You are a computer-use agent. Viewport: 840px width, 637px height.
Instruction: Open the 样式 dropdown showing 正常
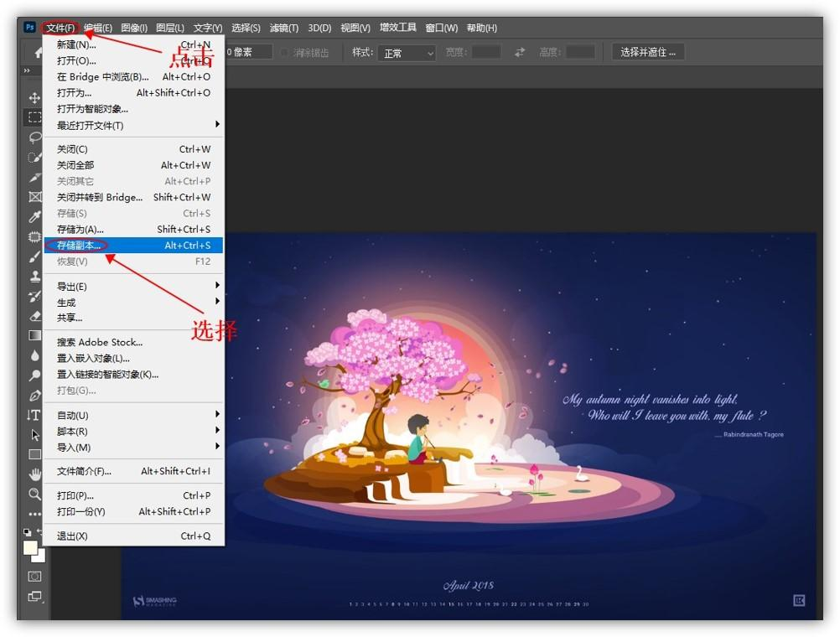(x=407, y=53)
